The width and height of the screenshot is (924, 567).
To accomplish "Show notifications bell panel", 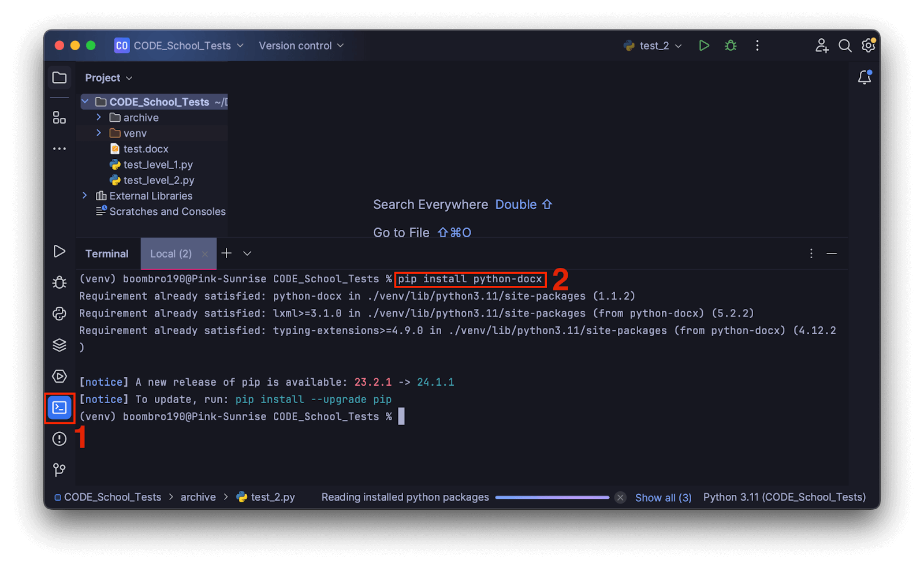I will [x=865, y=77].
